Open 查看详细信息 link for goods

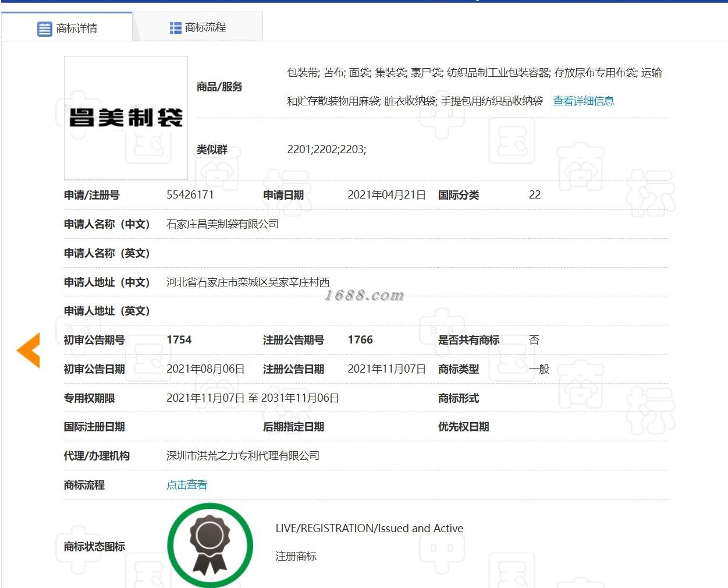583,101
